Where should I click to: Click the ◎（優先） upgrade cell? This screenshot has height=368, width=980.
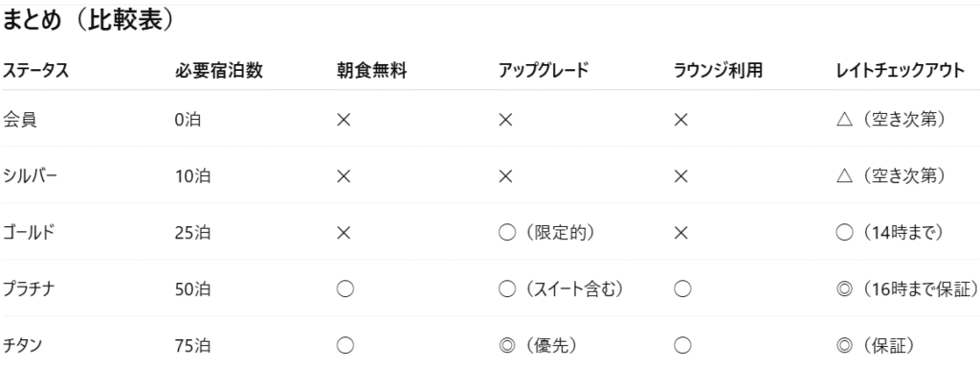coord(538,345)
